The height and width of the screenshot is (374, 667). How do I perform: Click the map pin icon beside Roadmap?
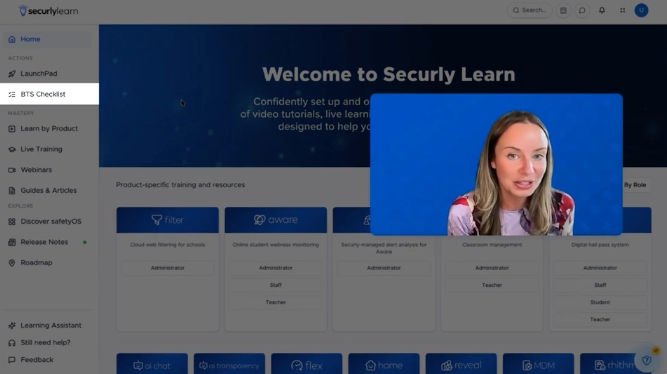point(12,263)
